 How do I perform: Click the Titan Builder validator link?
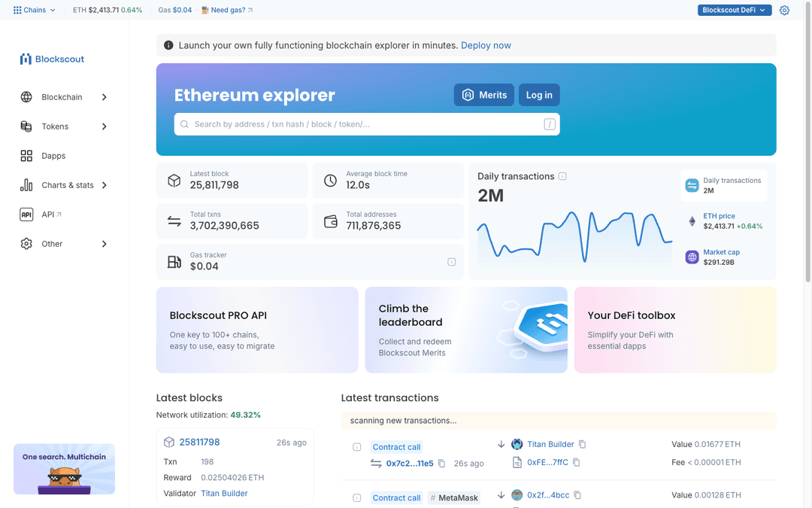pos(224,494)
